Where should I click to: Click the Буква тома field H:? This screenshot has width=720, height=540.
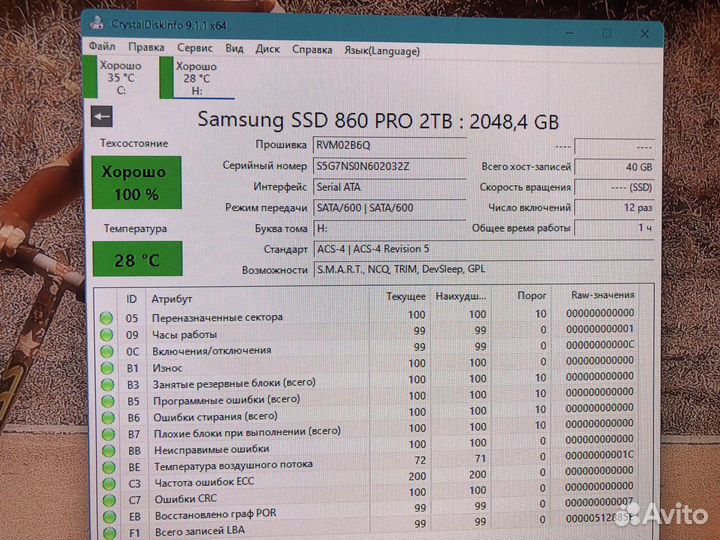389,228
